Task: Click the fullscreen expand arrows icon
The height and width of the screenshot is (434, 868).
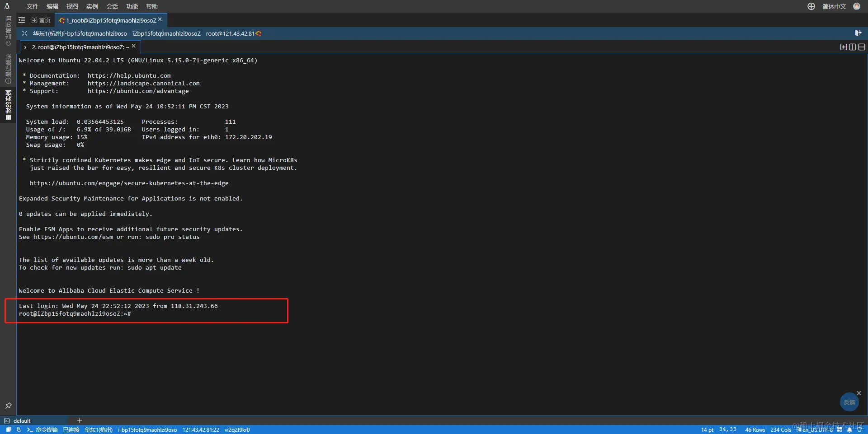Action: coord(24,33)
